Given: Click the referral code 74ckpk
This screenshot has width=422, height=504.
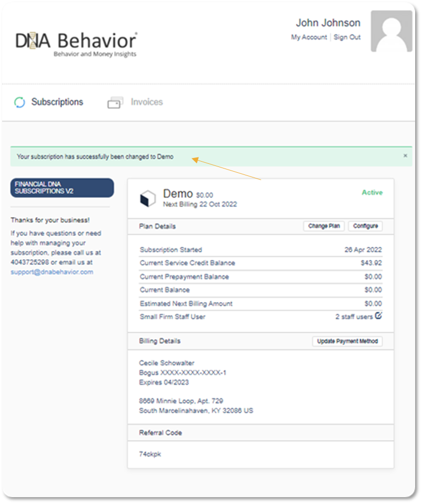Looking at the screenshot, I should pos(150,454).
